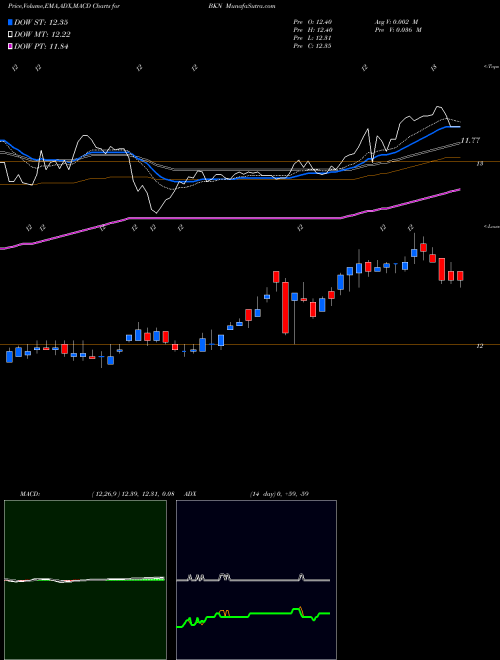The width and height of the screenshot is (500, 660).
Task: Click the '<Lows' marker label
Action: pos(491,227)
